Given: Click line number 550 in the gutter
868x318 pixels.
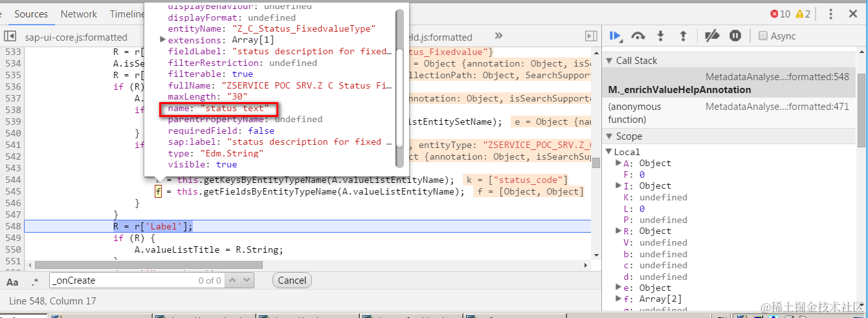Looking at the screenshot, I should coord(12,249).
